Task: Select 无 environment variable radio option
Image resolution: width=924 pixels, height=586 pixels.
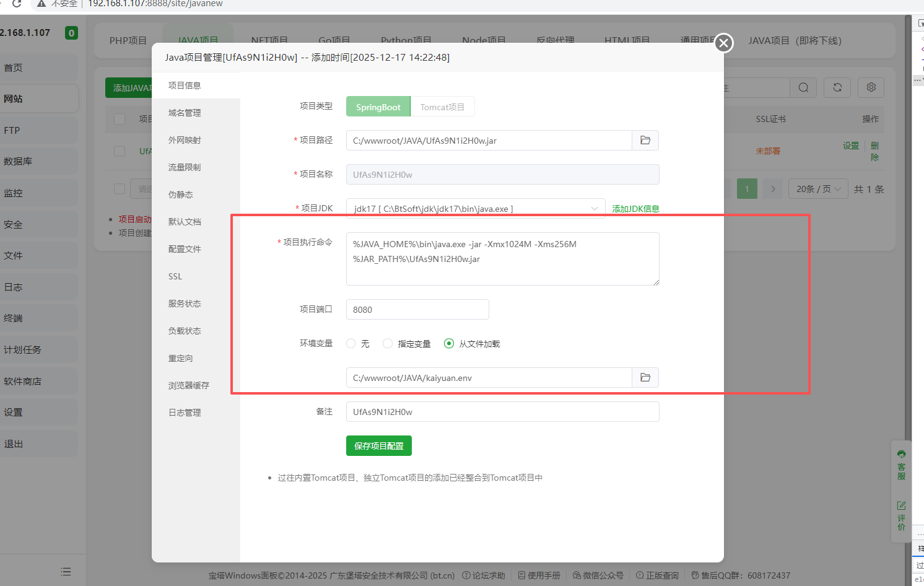Action: [351, 344]
